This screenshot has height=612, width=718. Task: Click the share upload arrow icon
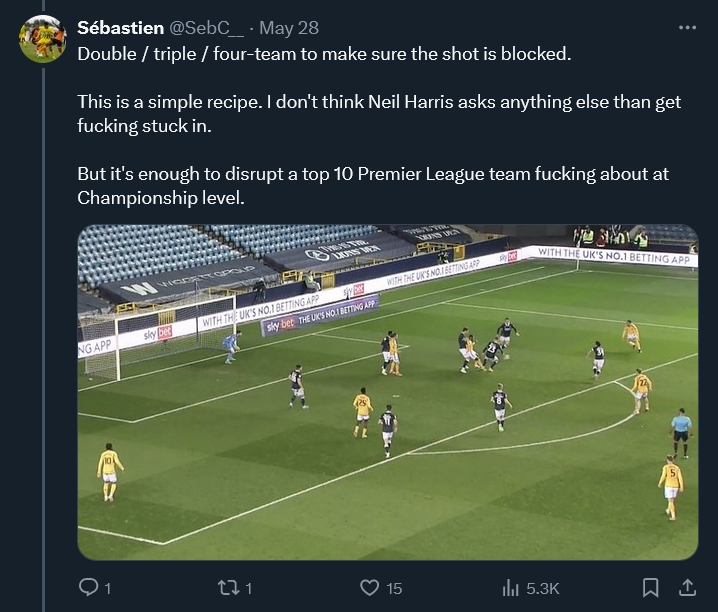(688, 587)
